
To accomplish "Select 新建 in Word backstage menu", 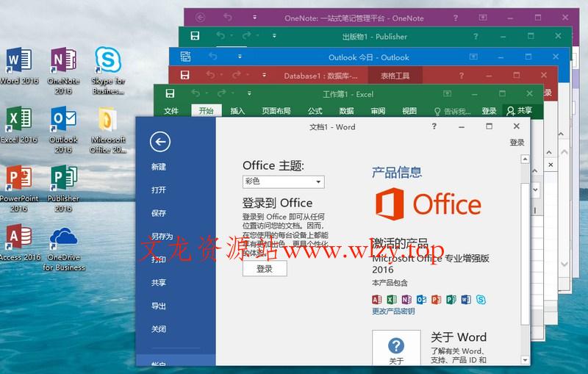I will pos(159,167).
